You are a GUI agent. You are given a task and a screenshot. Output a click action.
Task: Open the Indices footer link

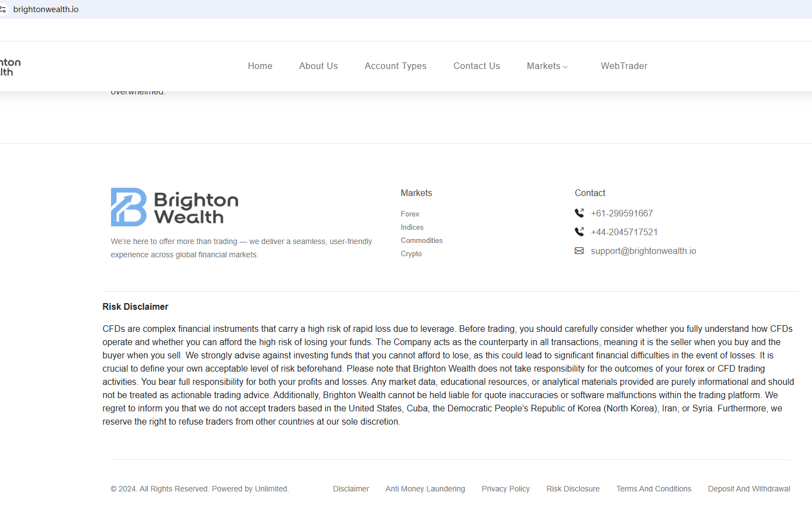pos(412,227)
